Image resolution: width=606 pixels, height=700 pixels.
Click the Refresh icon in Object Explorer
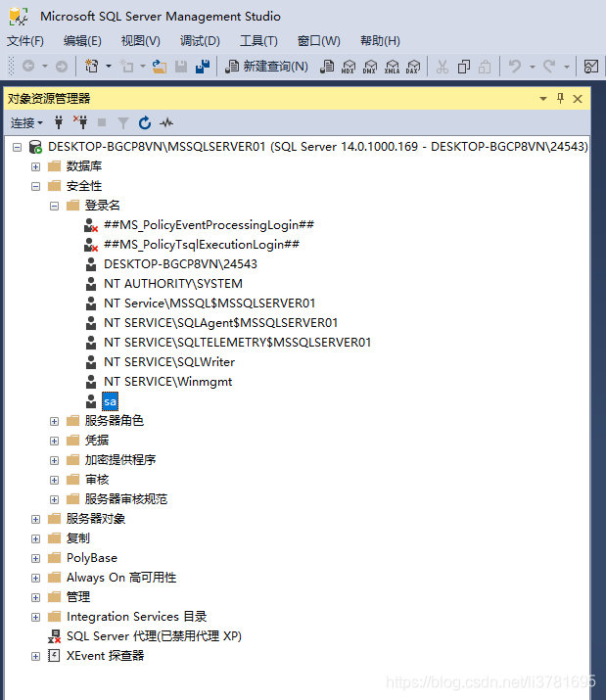[145, 122]
